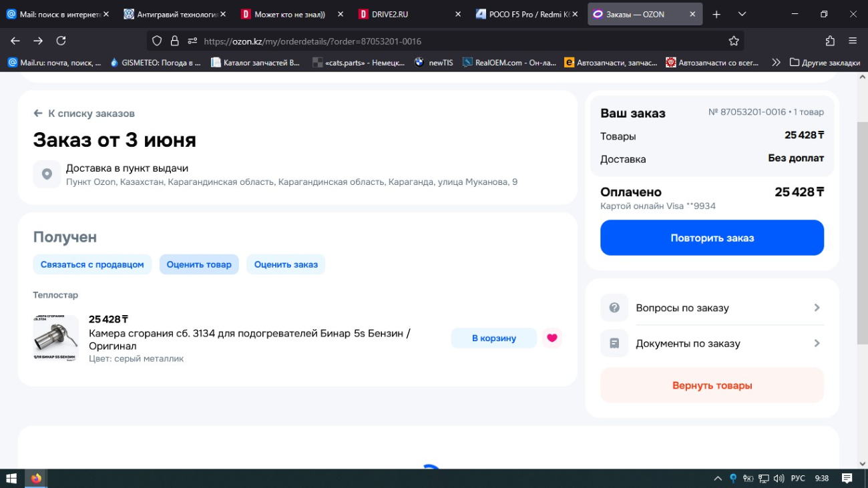Expand Документы по заказу chevron
Image resolution: width=868 pixels, height=488 pixels.
coord(817,343)
